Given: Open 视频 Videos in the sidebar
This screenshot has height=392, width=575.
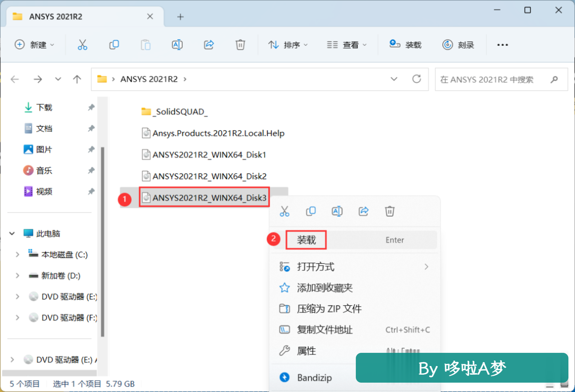Looking at the screenshot, I should coord(44,191).
